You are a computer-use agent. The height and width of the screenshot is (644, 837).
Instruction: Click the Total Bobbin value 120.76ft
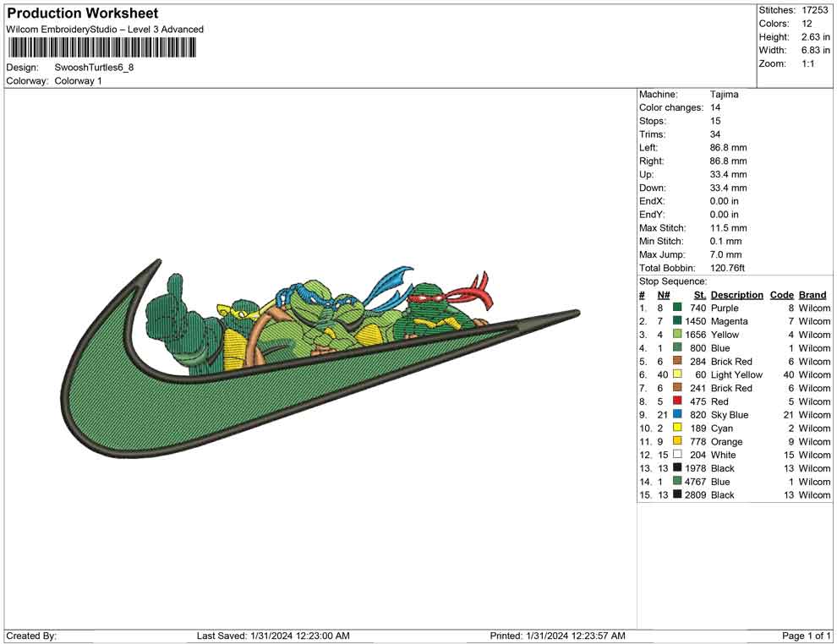click(728, 268)
